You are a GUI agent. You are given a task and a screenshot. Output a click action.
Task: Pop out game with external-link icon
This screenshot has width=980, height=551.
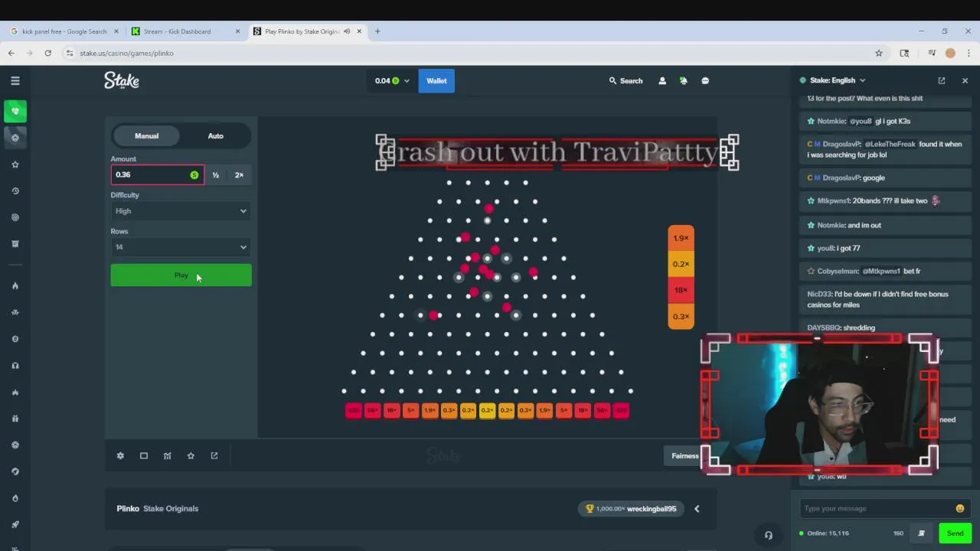[214, 455]
